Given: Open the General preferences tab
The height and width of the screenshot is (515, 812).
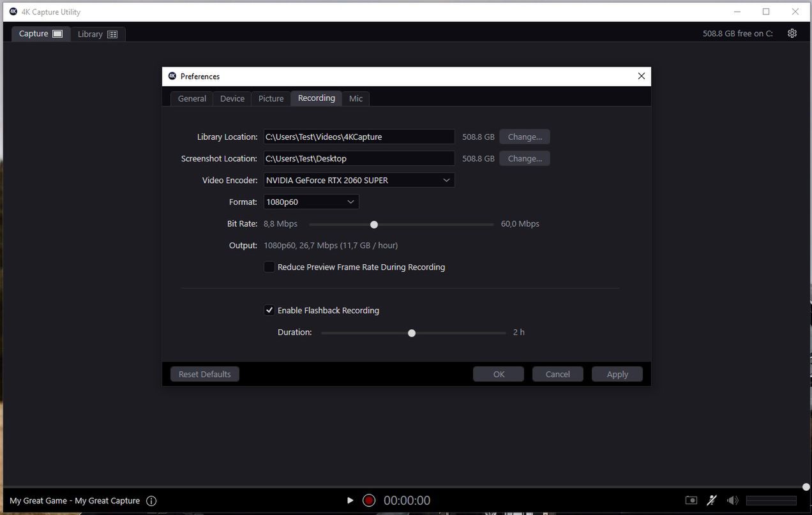Looking at the screenshot, I should click(x=192, y=98).
